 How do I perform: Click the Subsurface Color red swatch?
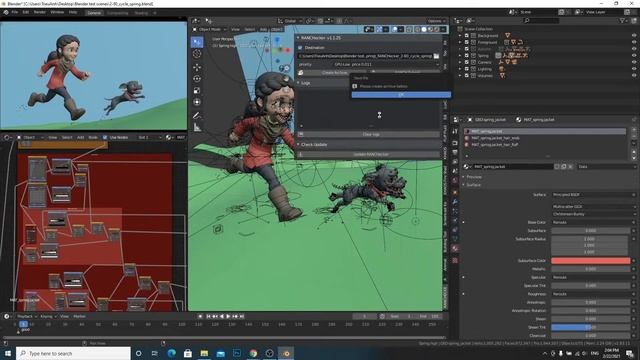pyautogui.click(x=591, y=260)
